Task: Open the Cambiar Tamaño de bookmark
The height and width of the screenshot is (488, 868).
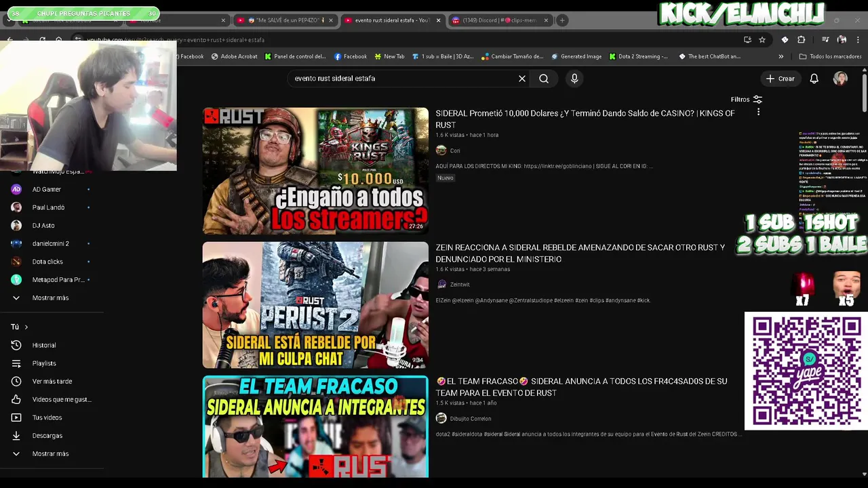Action: [x=512, y=56]
